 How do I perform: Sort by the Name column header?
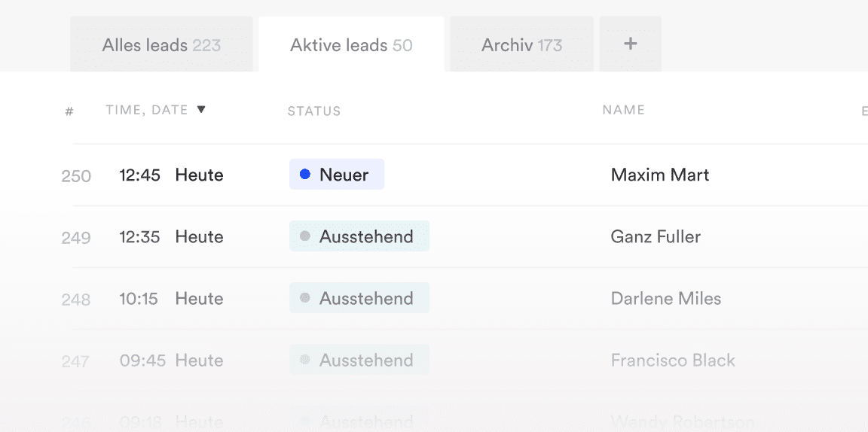click(623, 110)
